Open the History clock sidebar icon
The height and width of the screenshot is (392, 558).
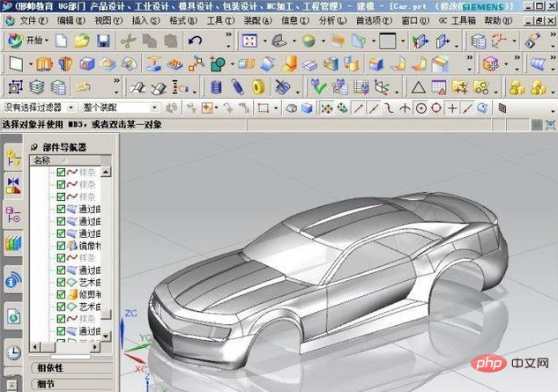pyautogui.click(x=13, y=352)
